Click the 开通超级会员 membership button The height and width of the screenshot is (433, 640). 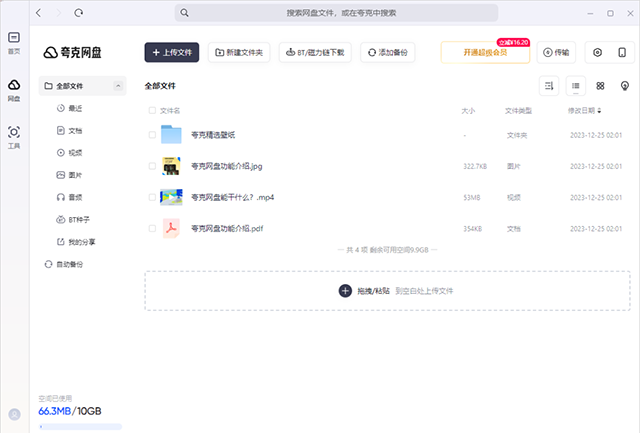[x=485, y=52]
